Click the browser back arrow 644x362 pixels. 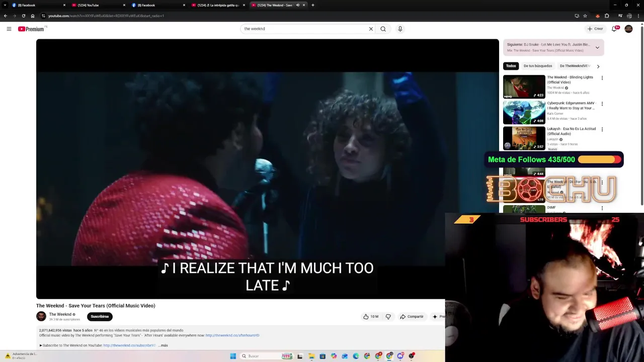(6, 16)
